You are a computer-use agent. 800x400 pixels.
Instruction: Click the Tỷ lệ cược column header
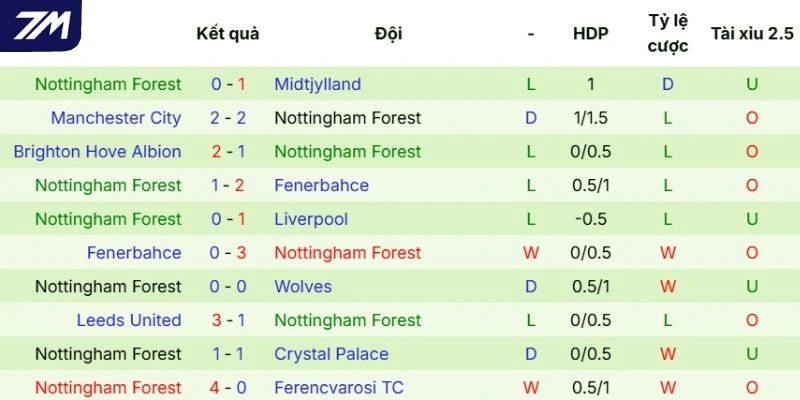[668, 33]
